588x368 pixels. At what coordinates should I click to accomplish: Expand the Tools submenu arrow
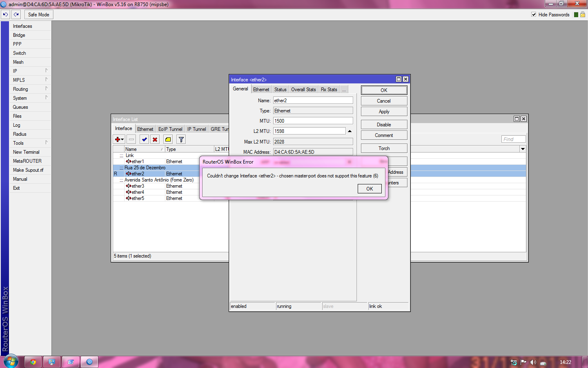click(x=47, y=142)
